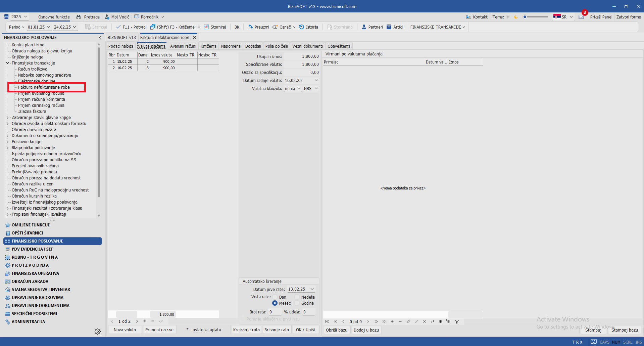Screen dimensions: 644x346
Task: Choose Nedelja as rate type
Action: 297,297
